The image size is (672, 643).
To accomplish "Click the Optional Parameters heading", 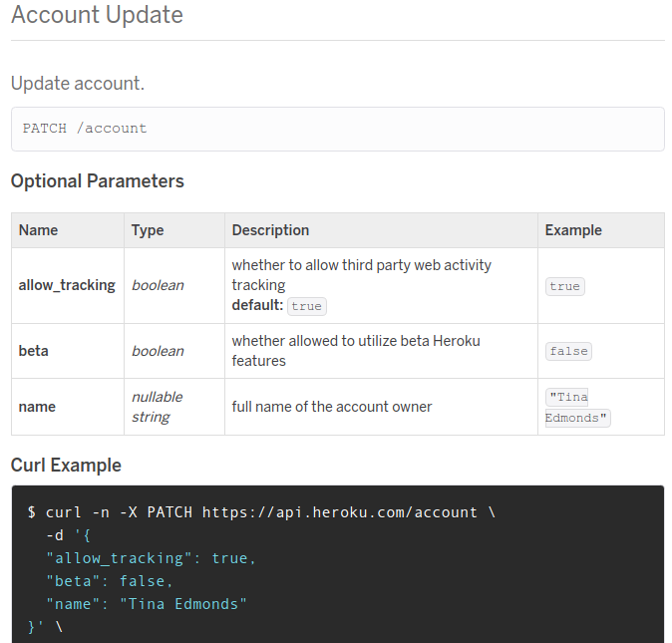I will [97, 180].
